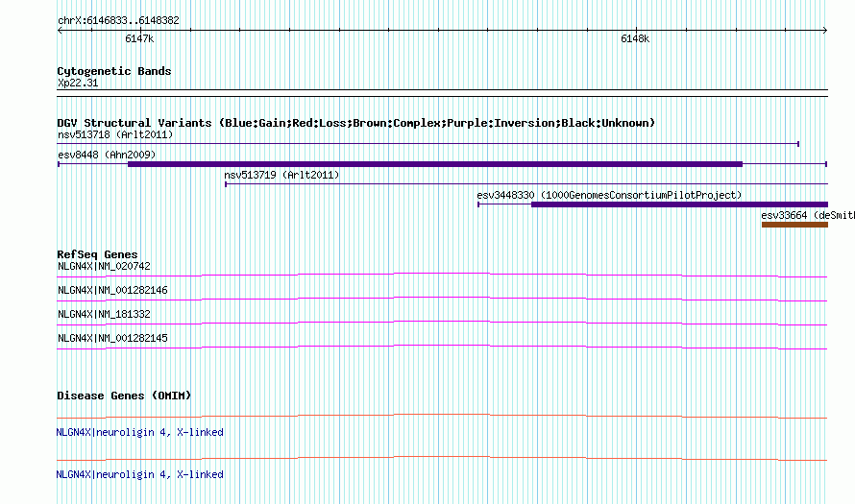Screen dimensions: 855x504
Task: Select the NLGN4X|NM_181332 transcript label
Action: pyautogui.click(x=104, y=314)
